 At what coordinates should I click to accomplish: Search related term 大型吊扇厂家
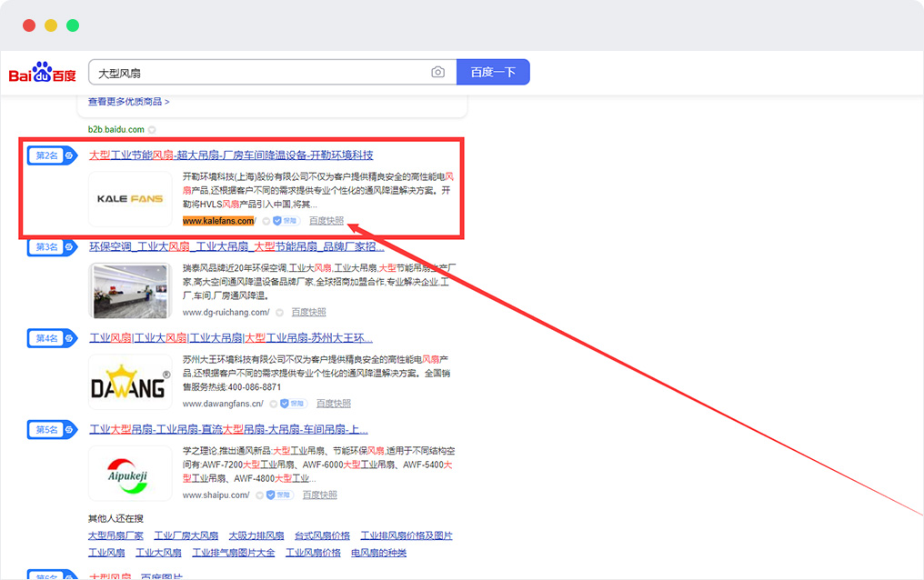coord(115,535)
